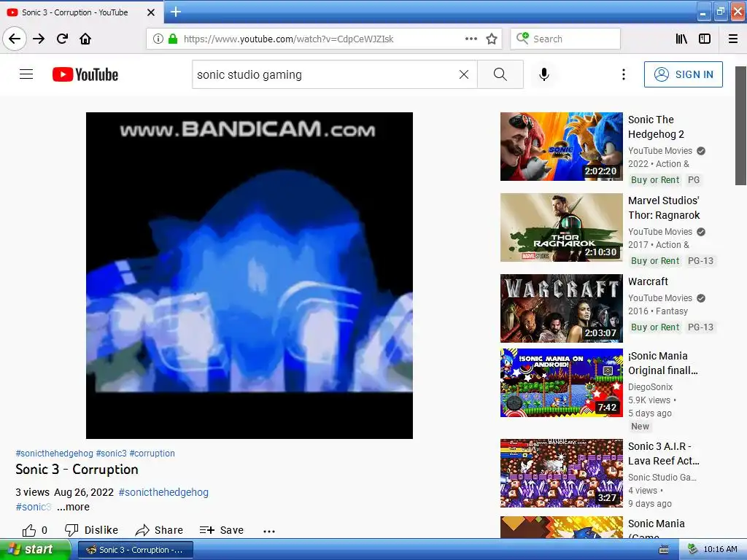The height and width of the screenshot is (560, 747).
Task: Open Sonic The Hedgehog 2 movie thumbnail
Action: (x=561, y=147)
